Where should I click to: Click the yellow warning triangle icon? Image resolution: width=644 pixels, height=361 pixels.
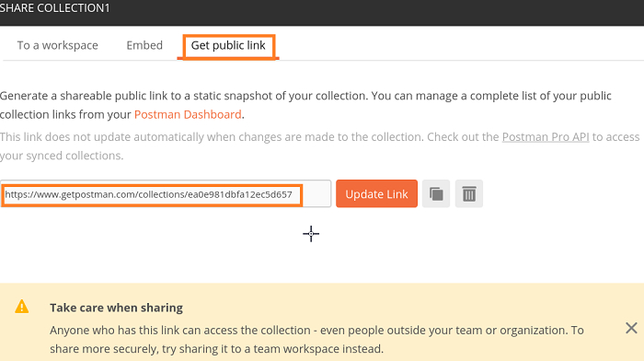click(22, 307)
